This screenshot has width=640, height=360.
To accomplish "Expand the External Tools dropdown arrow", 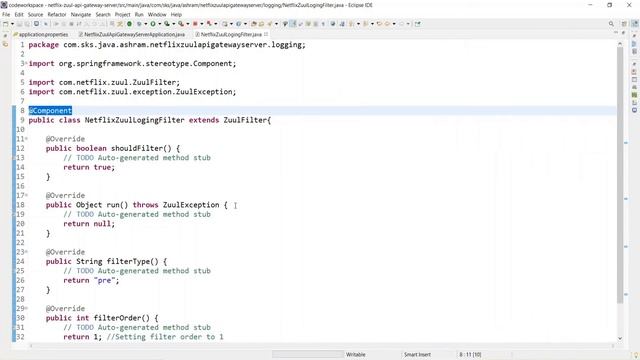I will (x=188, y=24).
